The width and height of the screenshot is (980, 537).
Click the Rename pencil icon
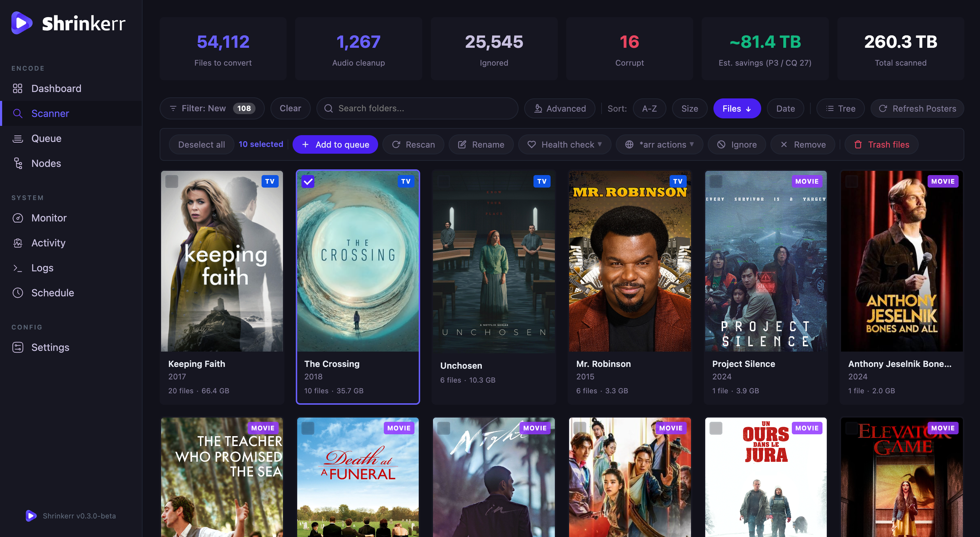[462, 145]
